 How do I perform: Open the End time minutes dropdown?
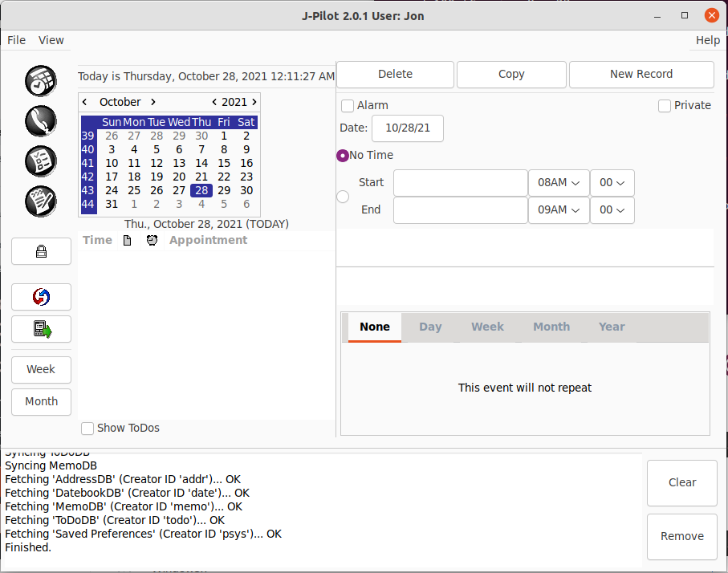click(612, 209)
